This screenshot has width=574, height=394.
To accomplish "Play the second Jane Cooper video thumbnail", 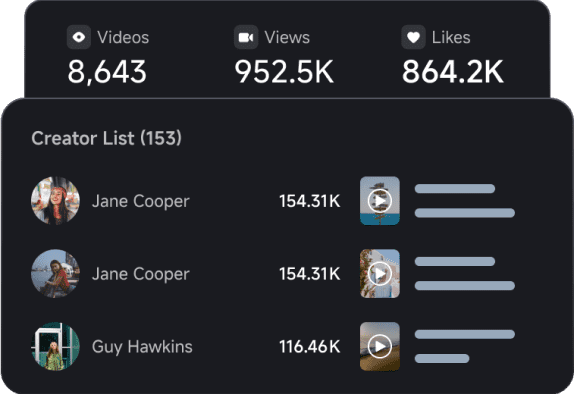I will point(380,274).
